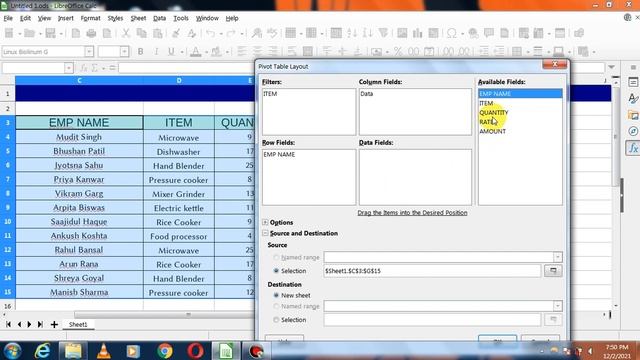
Task: Click the Underline formatting icon
Action: click(171, 51)
